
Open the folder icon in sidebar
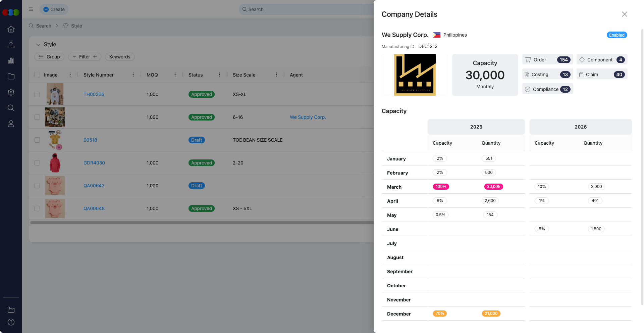click(x=11, y=77)
